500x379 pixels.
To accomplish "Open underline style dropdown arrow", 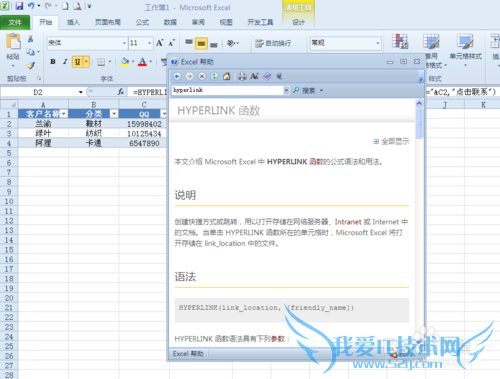I will pos(86,62).
